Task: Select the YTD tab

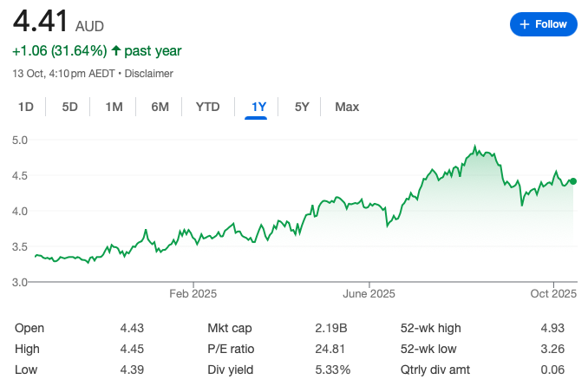Action: (207, 107)
